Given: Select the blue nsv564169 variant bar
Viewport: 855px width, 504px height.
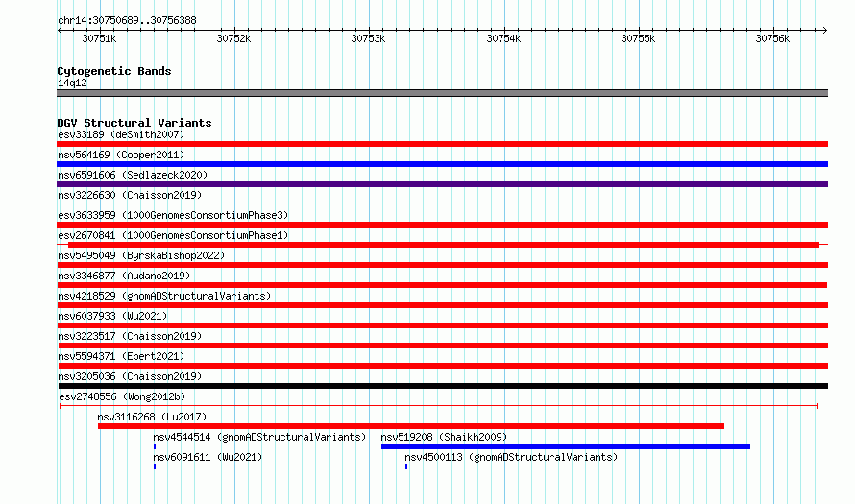Looking at the screenshot, I should [442, 164].
